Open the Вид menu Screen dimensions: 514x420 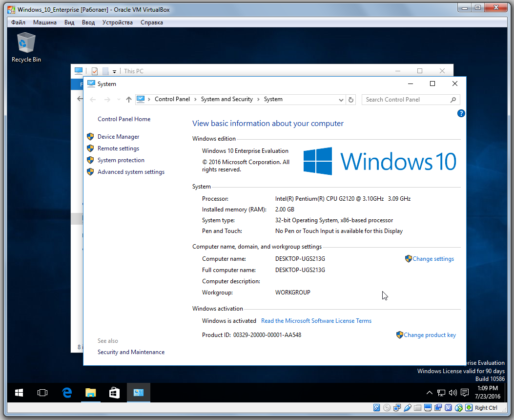pos(69,22)
